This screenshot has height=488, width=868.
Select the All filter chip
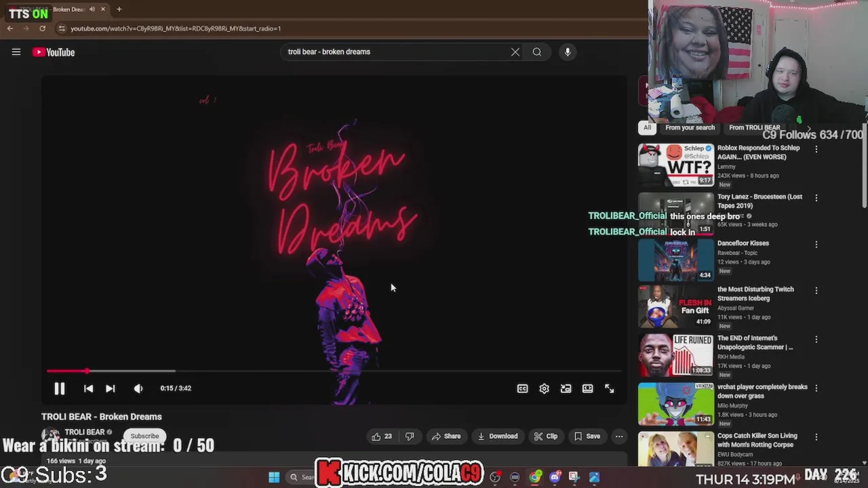[x=647, y=127]
